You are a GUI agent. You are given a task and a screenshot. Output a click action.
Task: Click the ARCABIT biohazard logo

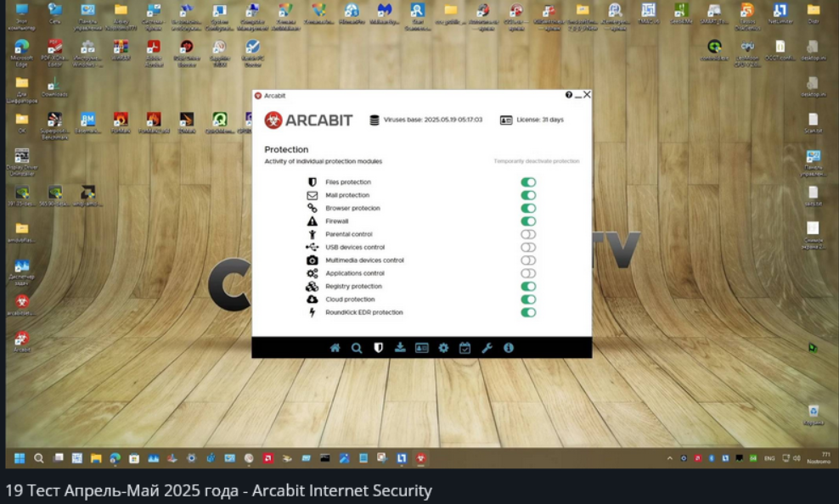pos(273,120)
